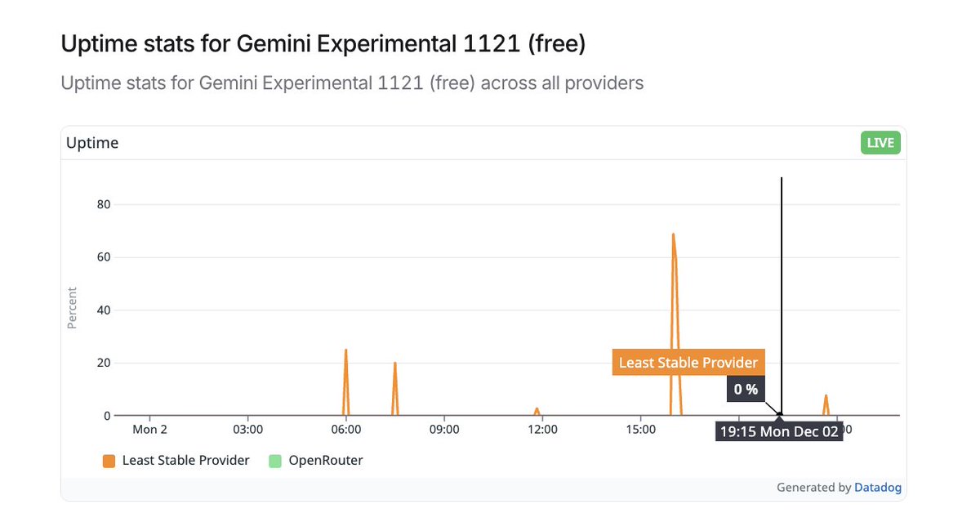
Task: Click the orange Least Stable Provider legend swatch
Action: (x=109, y=461)
